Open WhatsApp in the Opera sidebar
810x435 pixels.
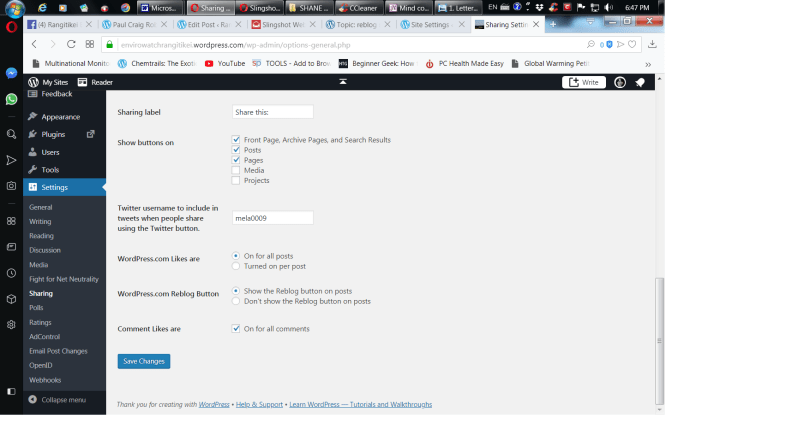point(11,99)
